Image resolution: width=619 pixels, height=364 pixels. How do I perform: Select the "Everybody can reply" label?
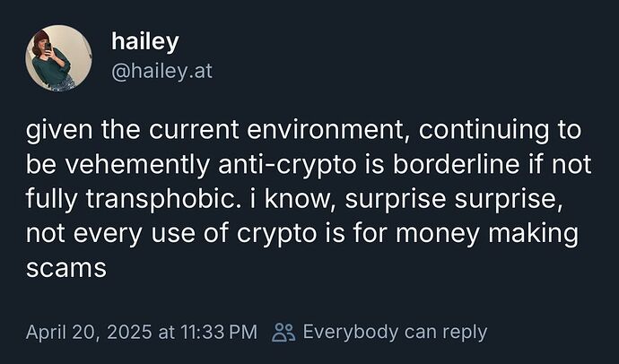(x=395, y=333)
